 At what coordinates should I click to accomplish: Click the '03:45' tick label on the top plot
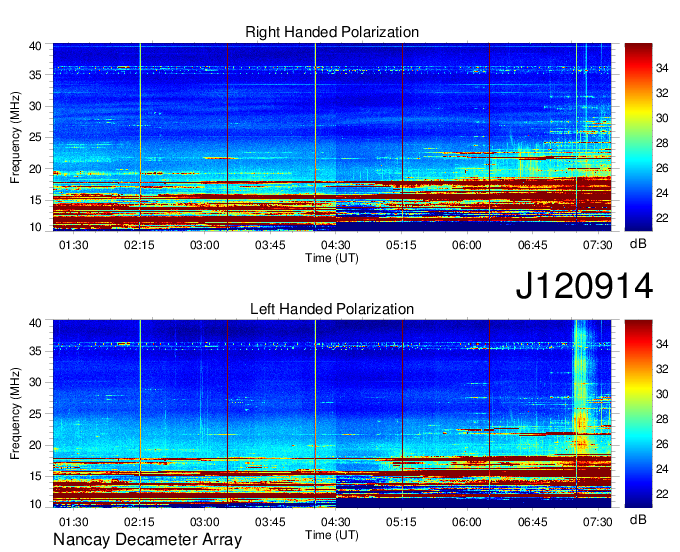(270, 245)
